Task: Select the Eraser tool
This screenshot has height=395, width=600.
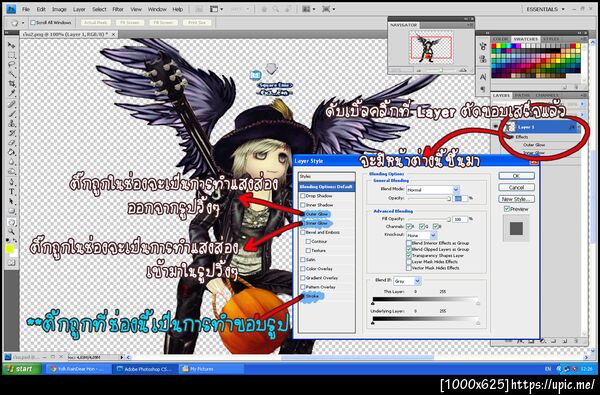Action: click(12, 142)
